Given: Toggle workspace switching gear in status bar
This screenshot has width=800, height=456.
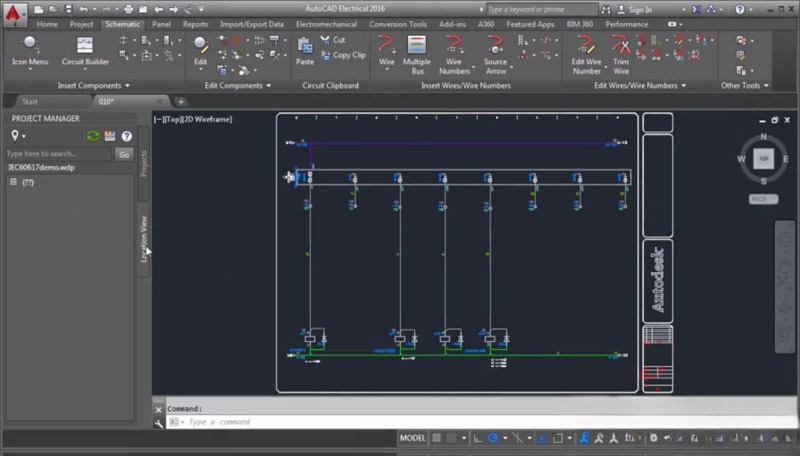Looking at the screenshot, I should point(653,438).
